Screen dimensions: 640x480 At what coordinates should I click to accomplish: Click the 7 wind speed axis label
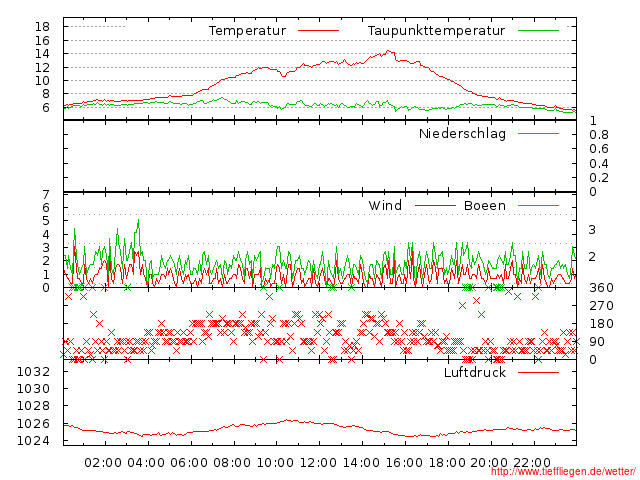46,194
